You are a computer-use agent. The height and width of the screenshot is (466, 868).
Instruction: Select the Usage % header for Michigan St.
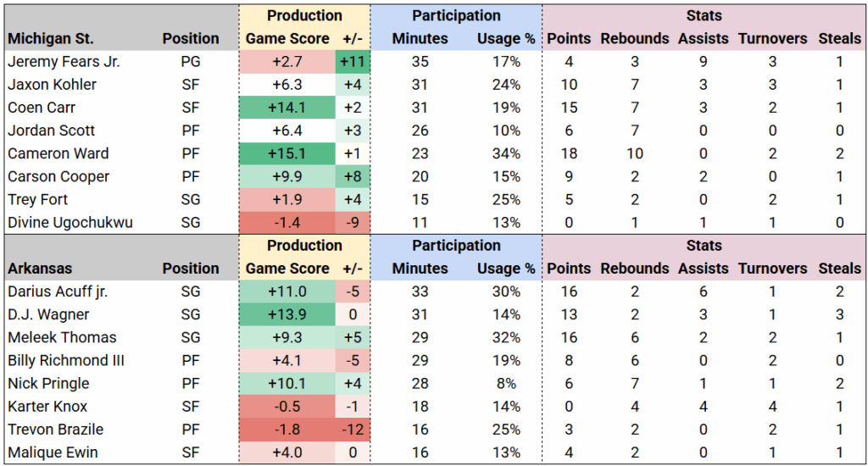506,39
